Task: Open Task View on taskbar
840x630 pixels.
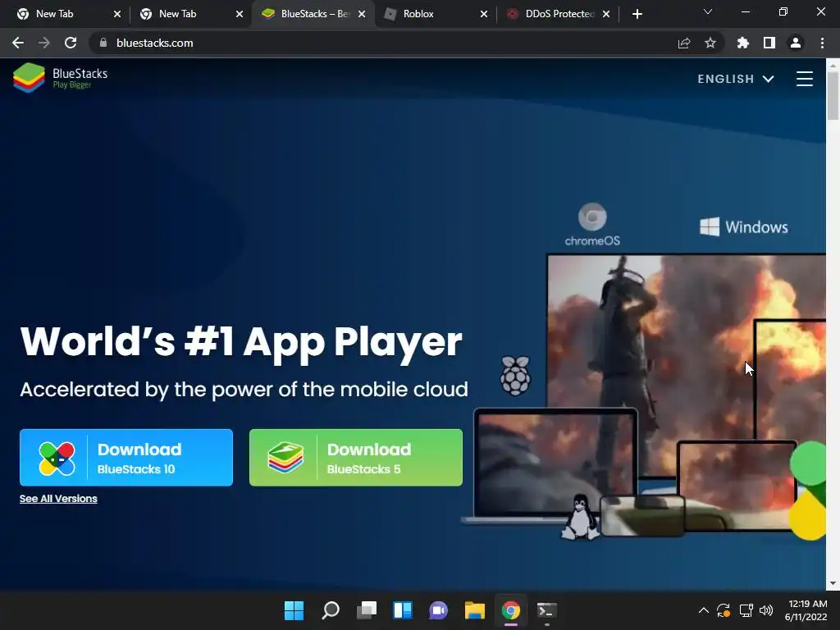Action: (367, 610)
